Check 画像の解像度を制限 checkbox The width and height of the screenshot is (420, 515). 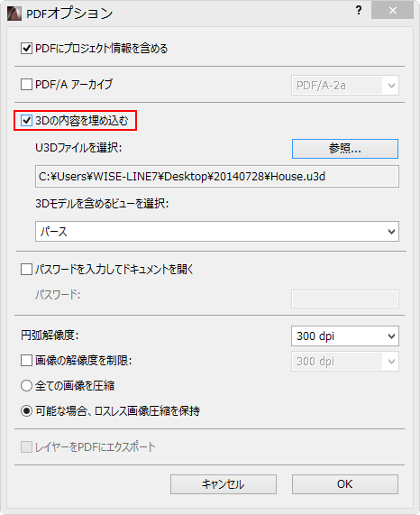point(26,360)
